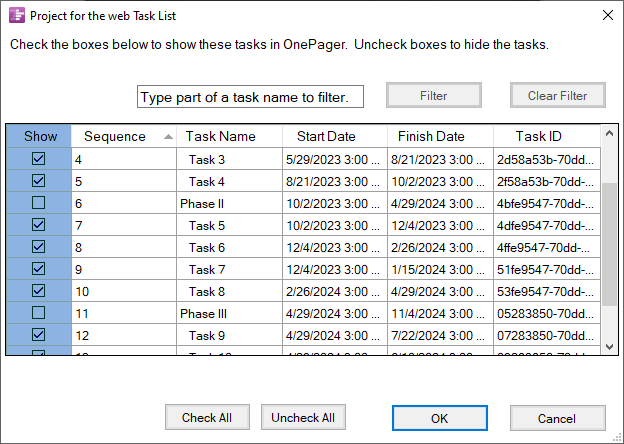The width and height of the screenshot is (624, 444).
Task: Check the Show box for Phase III
Action: (x=39, y=313)
